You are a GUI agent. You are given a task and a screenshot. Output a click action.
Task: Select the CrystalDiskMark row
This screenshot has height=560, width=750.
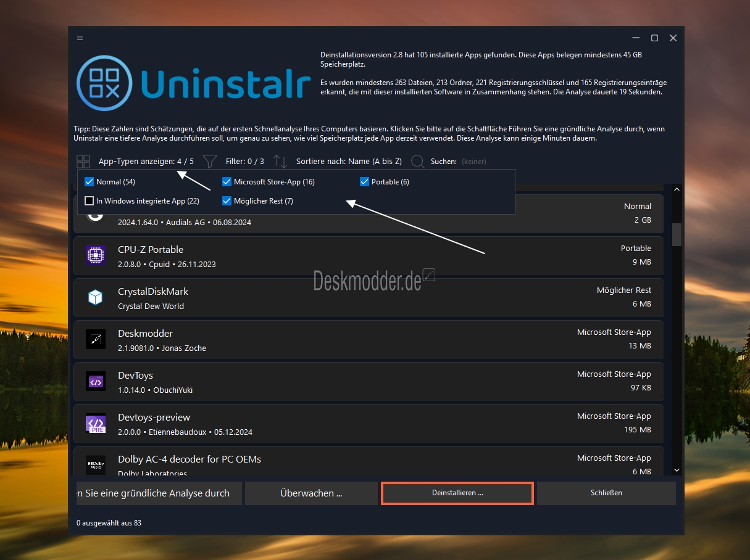369,297
